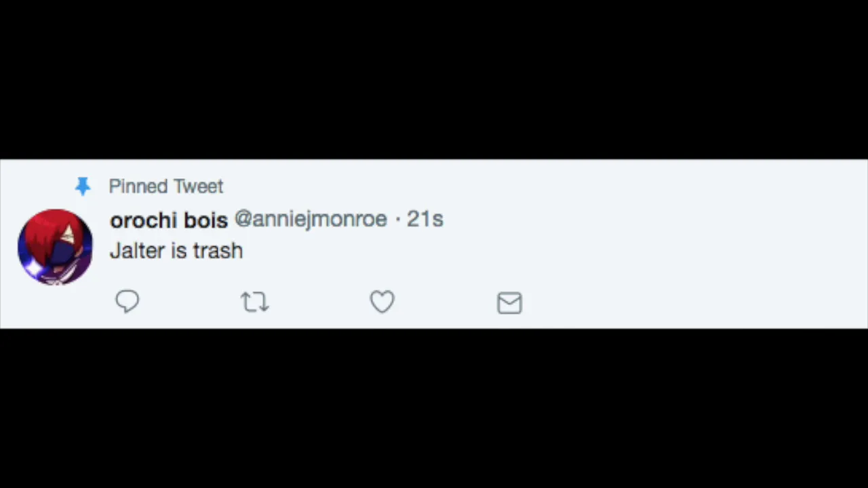This screenshot has width=868, height=488.
Task: Like the tweet with the heart icon
Action: pyautogui.click(x=382, y=302)
